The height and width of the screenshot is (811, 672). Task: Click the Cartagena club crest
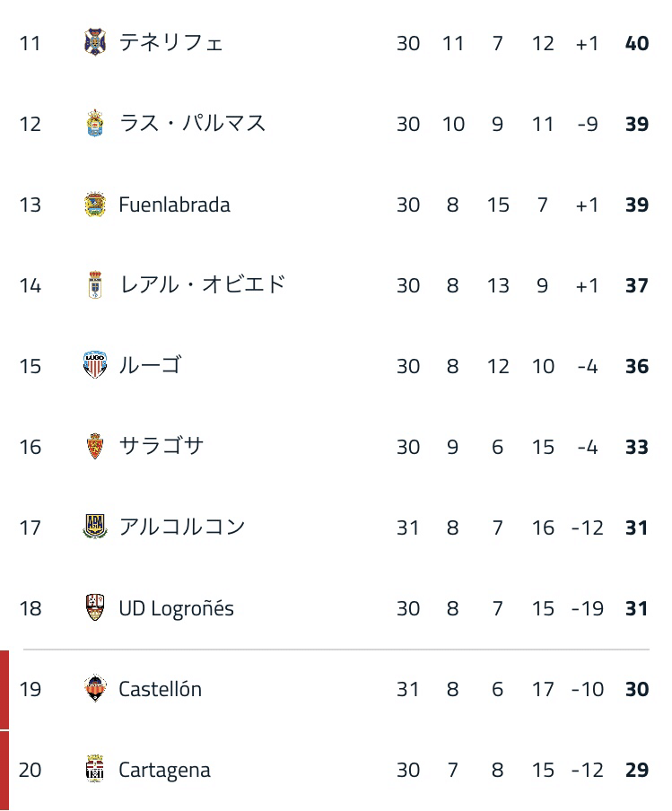point(95,769)
